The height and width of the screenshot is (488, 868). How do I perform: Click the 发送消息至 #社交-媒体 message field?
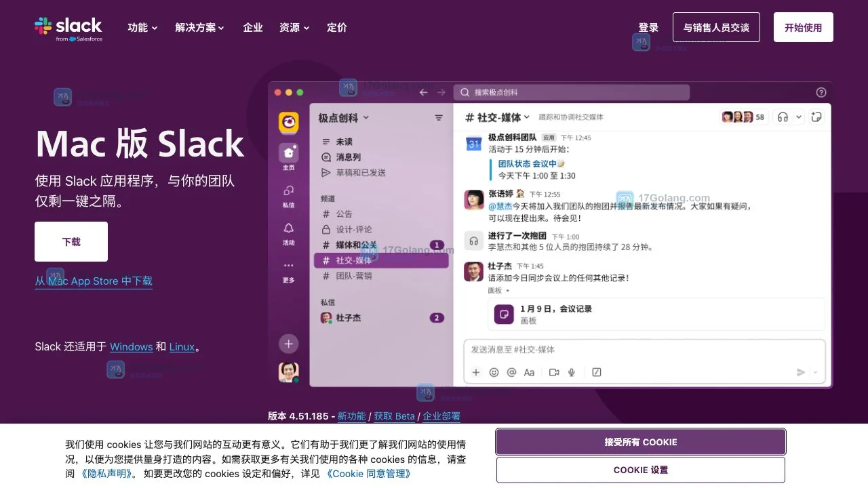tap(644, 350)
